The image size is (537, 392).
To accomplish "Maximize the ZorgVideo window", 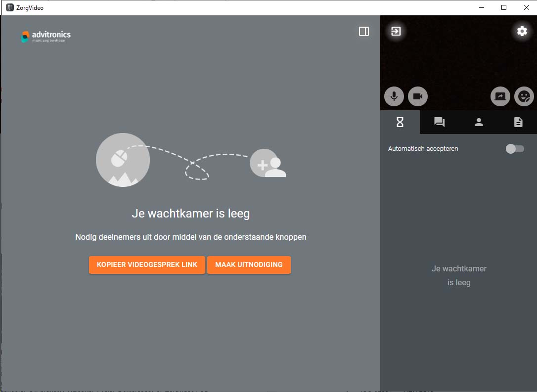I will pyautogui.click(x=504, y=7).
